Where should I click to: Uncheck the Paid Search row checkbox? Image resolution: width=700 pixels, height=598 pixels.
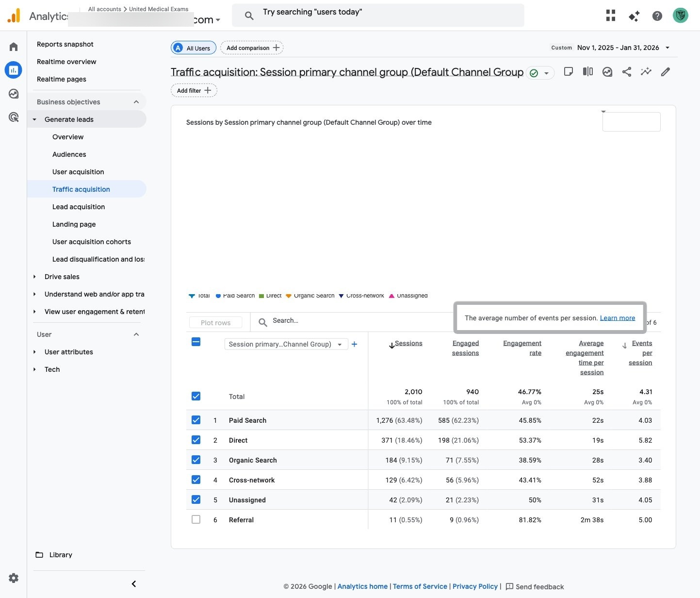(x=196, y=420)
